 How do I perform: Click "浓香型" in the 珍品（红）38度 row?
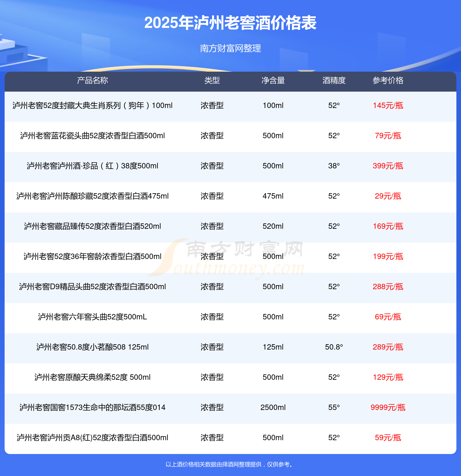212,166
